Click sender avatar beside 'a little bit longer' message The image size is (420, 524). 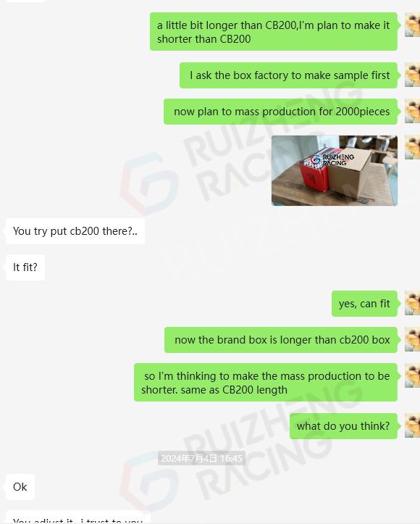click(x=412, y=25)
